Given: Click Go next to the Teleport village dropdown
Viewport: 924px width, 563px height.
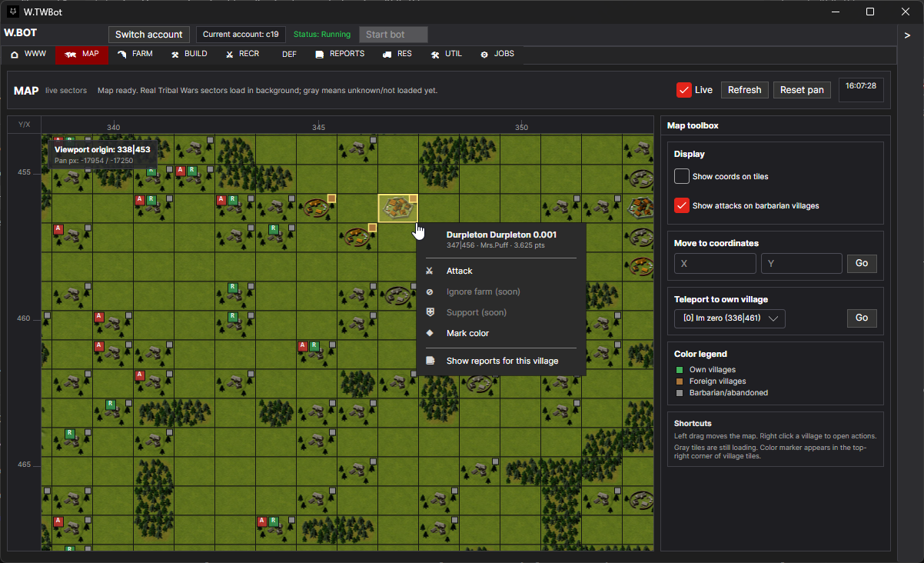Looking at the screenshot, I should click(x=862, y=318).
